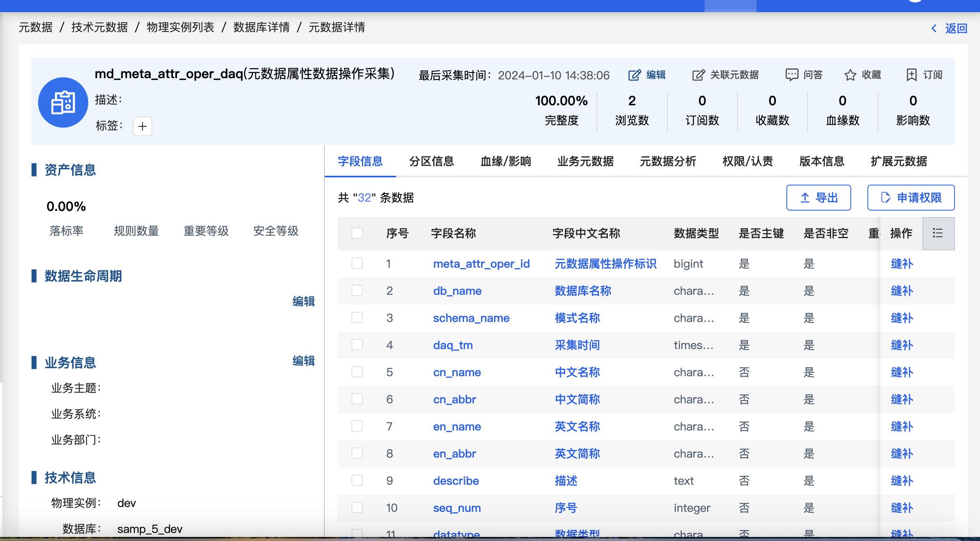980x541 pixels.
Task: Click the 数据类型 column header
Action: click(696, 233)
